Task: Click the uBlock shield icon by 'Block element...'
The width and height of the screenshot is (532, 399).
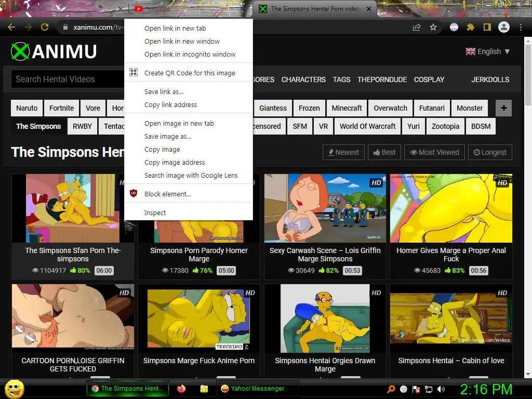Action: pyautogui.click(x=134, y=193)
